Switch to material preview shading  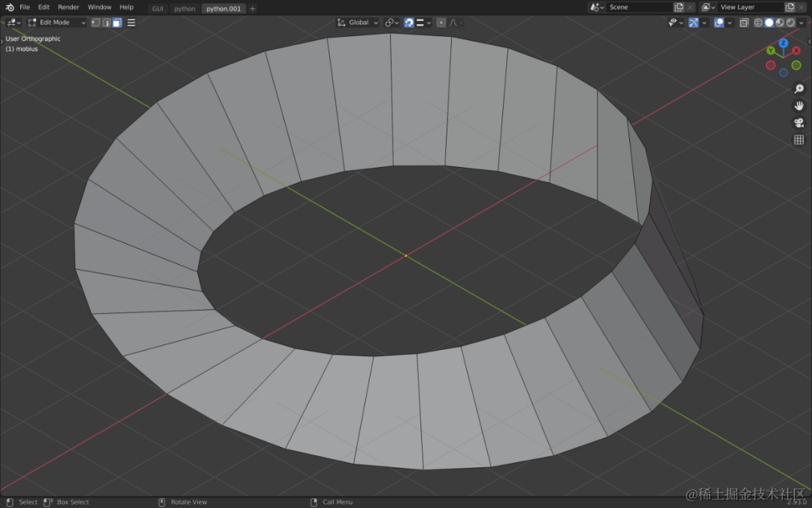tap(780, 23)
